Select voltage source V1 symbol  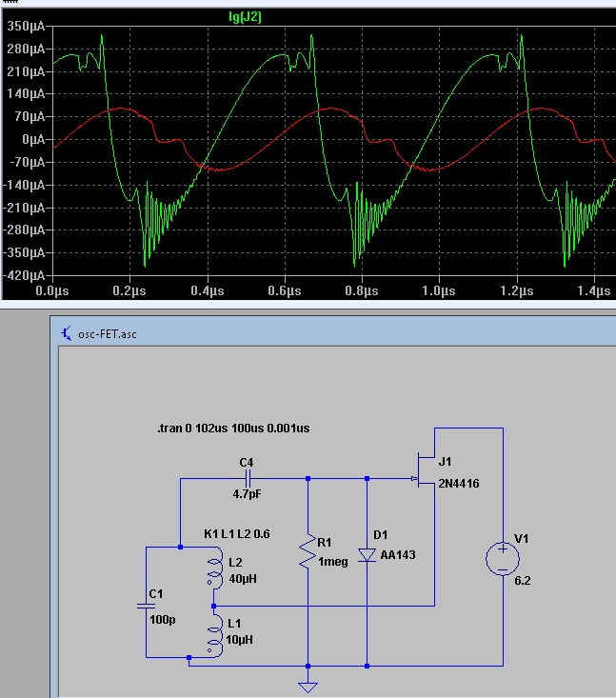tap(503, 559)
